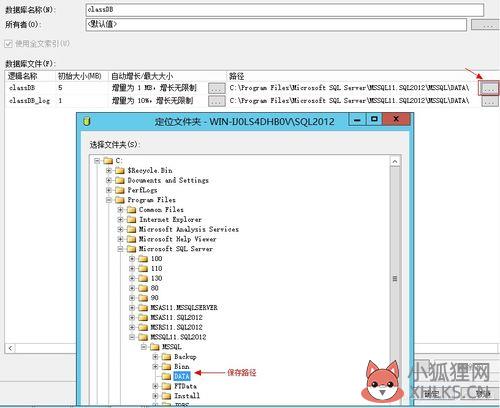Open autogrowth settings button for classDB_log

coord(217,101)
